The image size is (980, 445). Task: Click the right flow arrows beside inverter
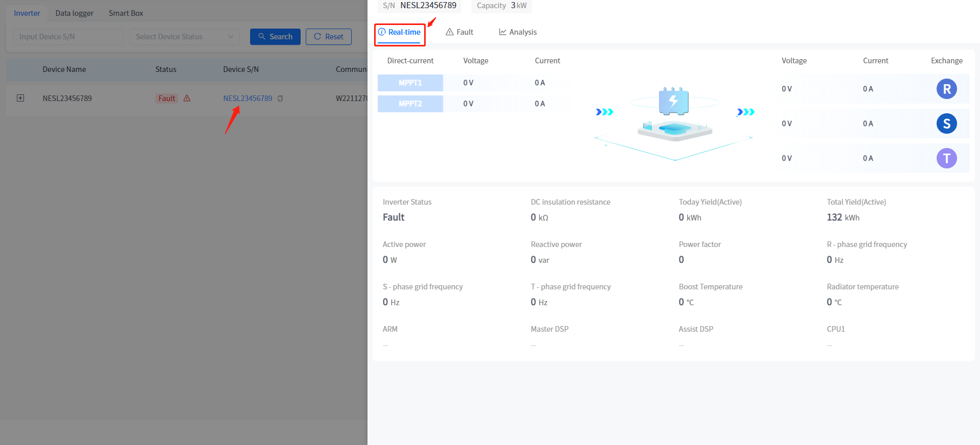point(746,112)
